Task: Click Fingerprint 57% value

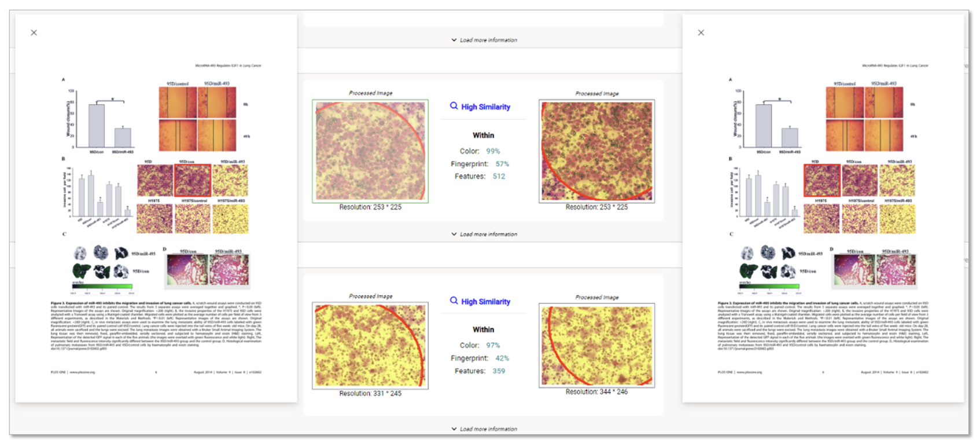Action: click(x=502, y=164)
